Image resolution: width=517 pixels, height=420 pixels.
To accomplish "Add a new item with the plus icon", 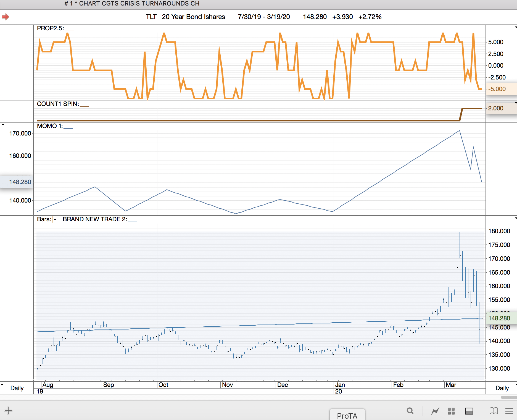I will 8,411.
